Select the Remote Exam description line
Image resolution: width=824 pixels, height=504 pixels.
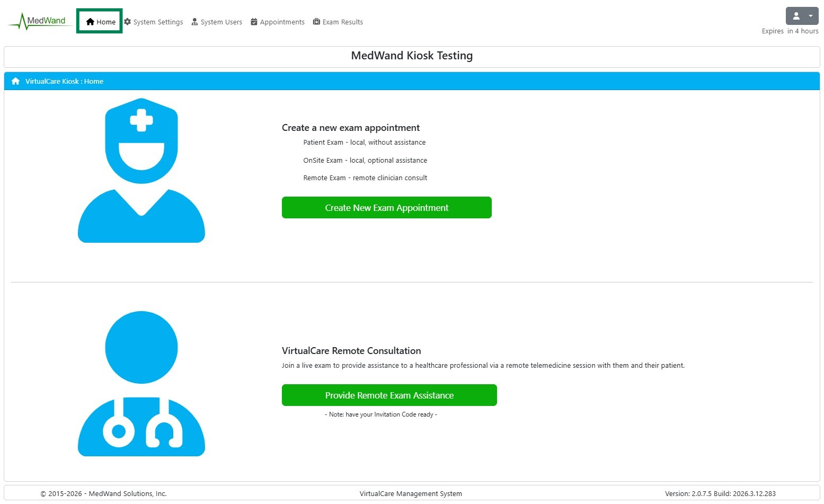pos(365,178)
